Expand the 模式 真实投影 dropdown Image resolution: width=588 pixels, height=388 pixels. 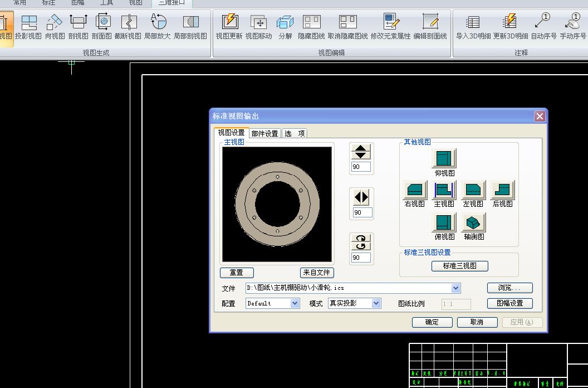tap(376, 303)
